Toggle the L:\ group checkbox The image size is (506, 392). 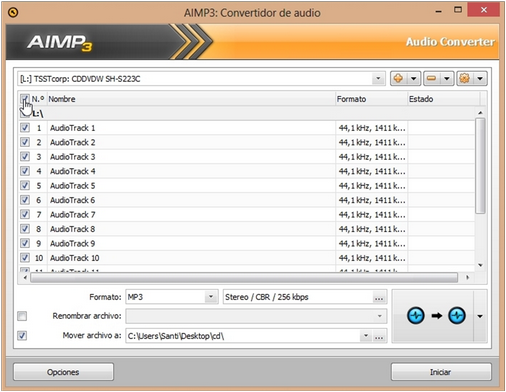tap(25, 113)
